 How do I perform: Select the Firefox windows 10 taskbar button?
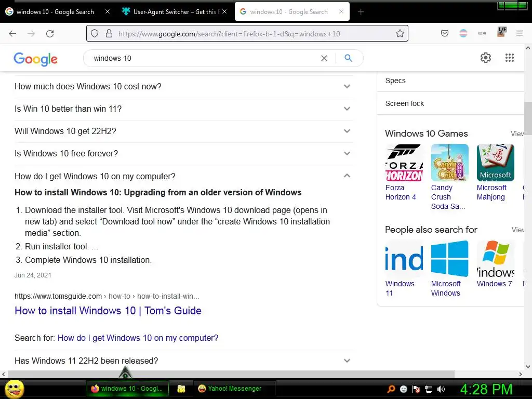128,389
